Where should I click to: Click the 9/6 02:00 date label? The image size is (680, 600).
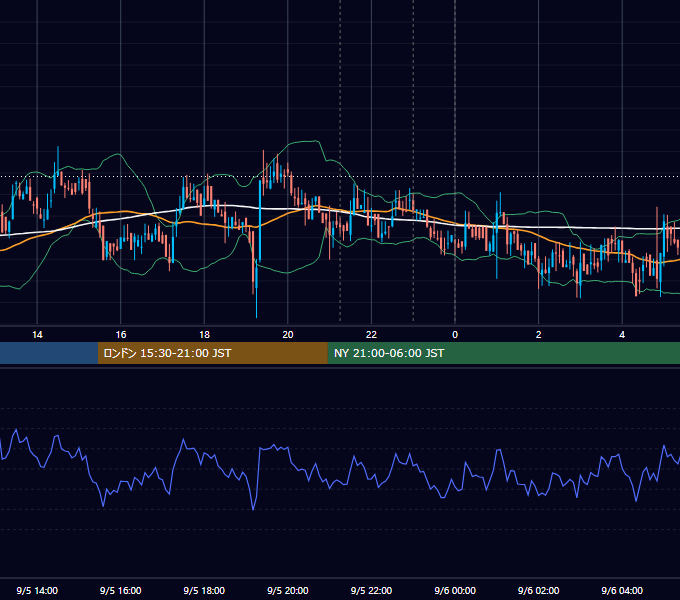(x=539, y=590)
